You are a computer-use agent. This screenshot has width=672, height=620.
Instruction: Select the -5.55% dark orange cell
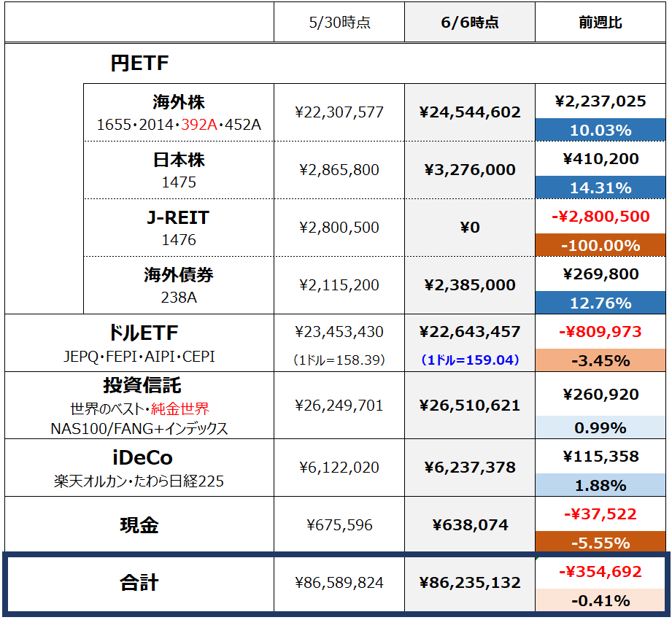pos(600,543)
